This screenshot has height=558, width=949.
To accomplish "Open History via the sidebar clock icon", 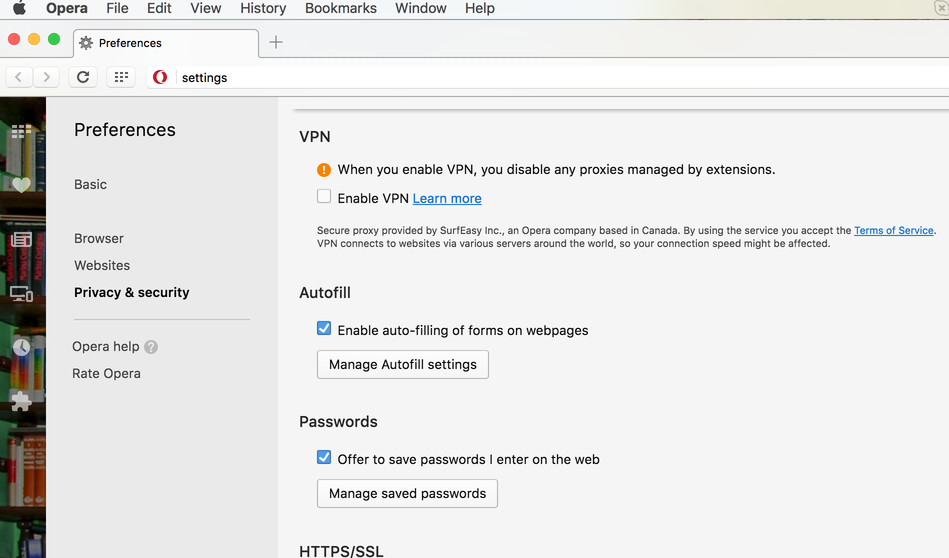I will 21,348.
